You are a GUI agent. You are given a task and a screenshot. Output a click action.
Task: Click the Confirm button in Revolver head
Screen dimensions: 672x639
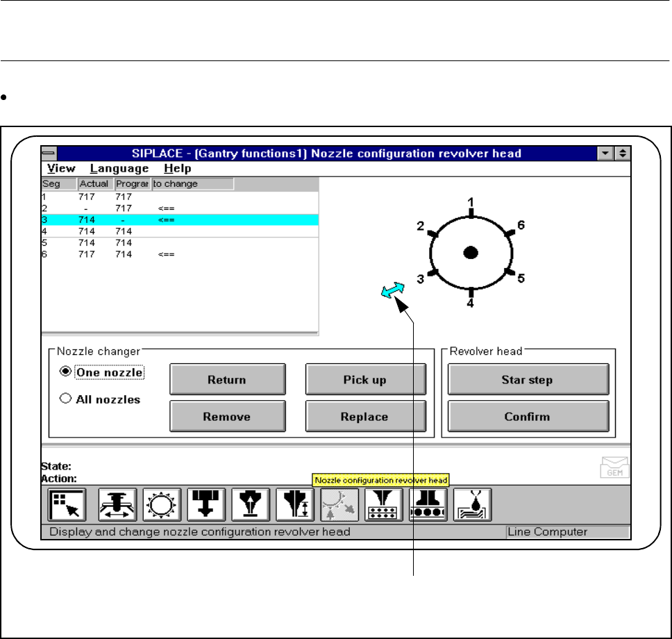pos(528,417)
